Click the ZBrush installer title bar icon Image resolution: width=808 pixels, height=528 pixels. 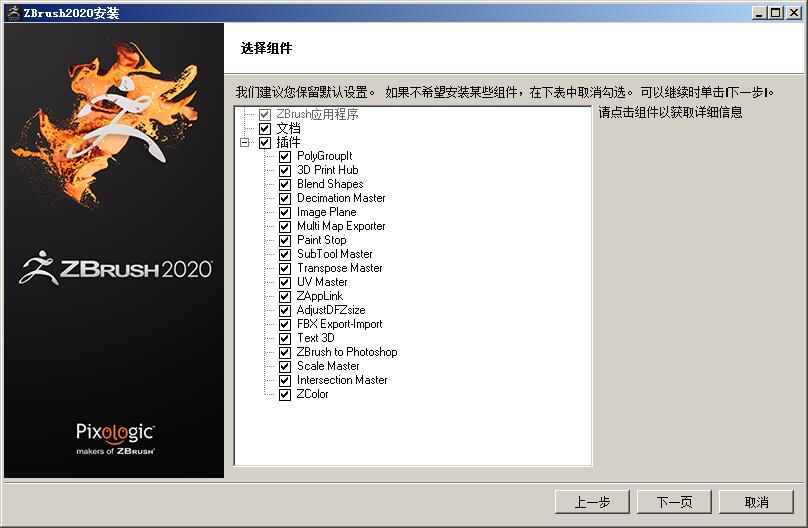(13, 13)
